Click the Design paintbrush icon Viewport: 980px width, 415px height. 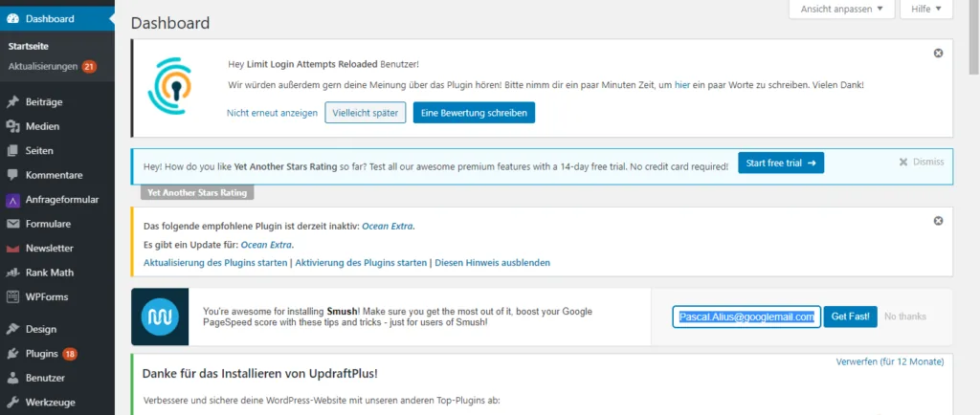coord(12,329)
